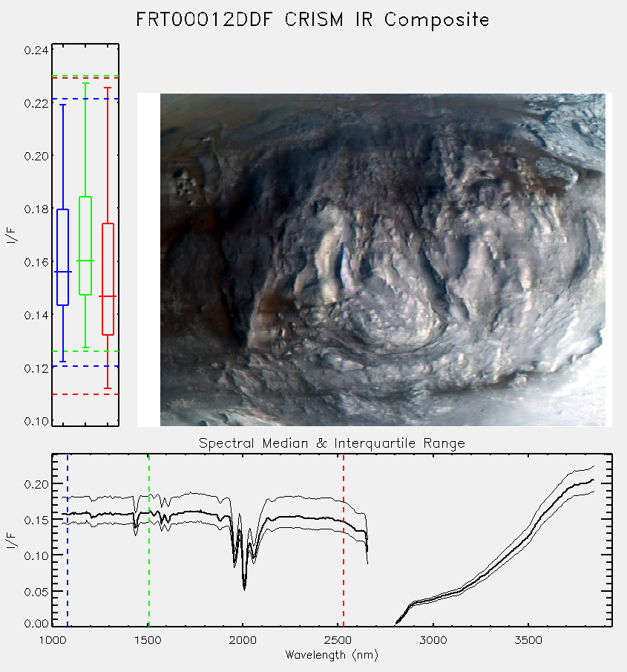This screenshot has width=627, height=672.
Task: Click the red dashed vertical wavelength marker
Action: click(x=344, y=540)
